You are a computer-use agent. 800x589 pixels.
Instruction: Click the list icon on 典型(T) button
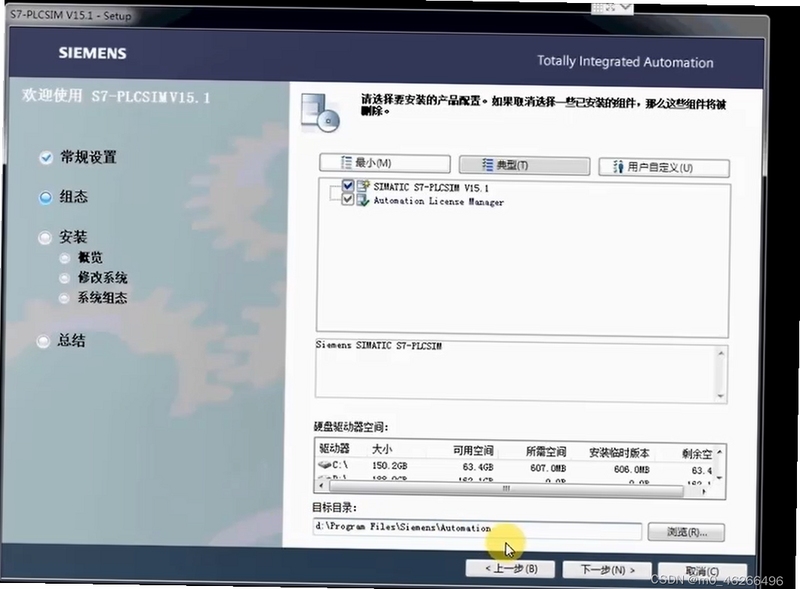[x=488, y=164]
